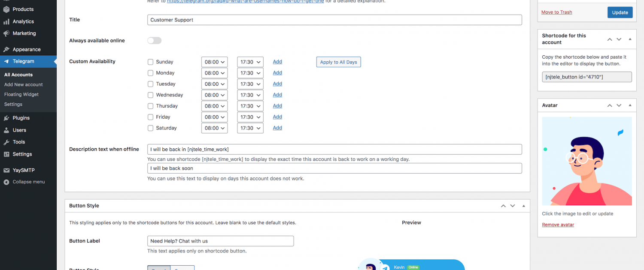This screenshot has width=644, height=270.
Task: Click the njtele_button shortcode field
Action: click(x=587, y=77)
